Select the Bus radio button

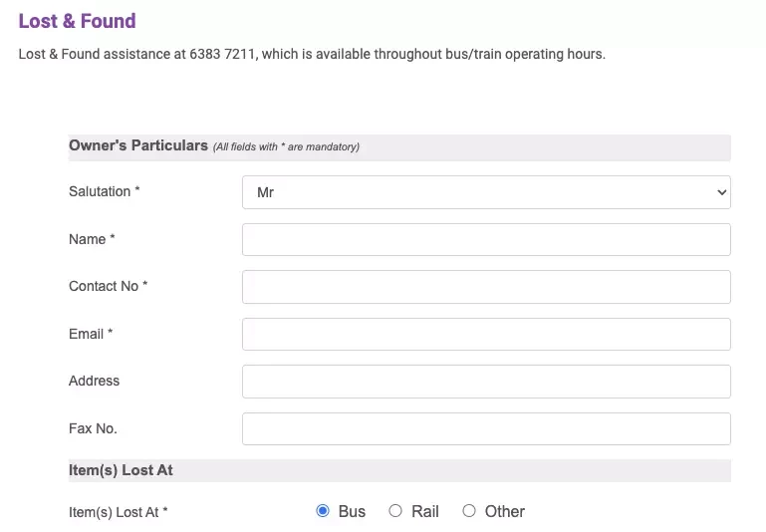pos(323,511)
